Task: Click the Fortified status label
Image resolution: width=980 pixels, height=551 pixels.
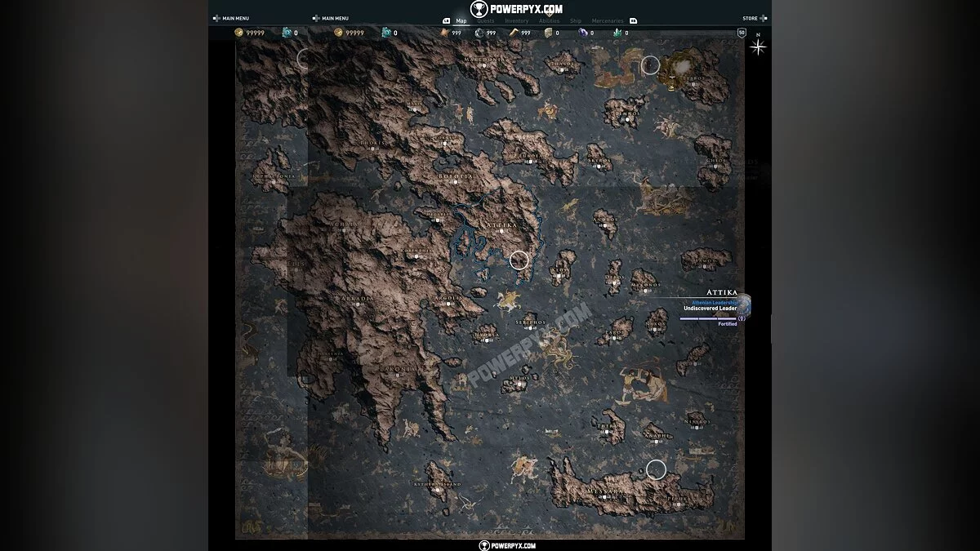Action: [728, 324]
